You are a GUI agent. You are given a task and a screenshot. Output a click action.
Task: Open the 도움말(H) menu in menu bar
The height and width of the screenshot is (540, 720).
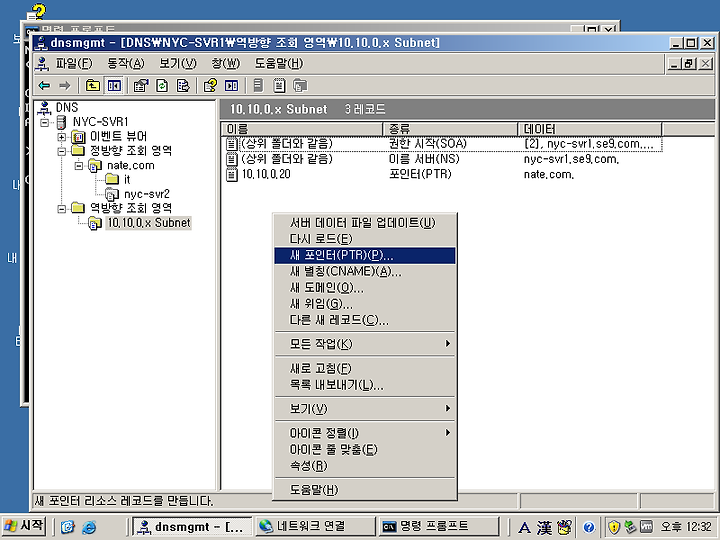pyautogui.click(x=279, y=63)
